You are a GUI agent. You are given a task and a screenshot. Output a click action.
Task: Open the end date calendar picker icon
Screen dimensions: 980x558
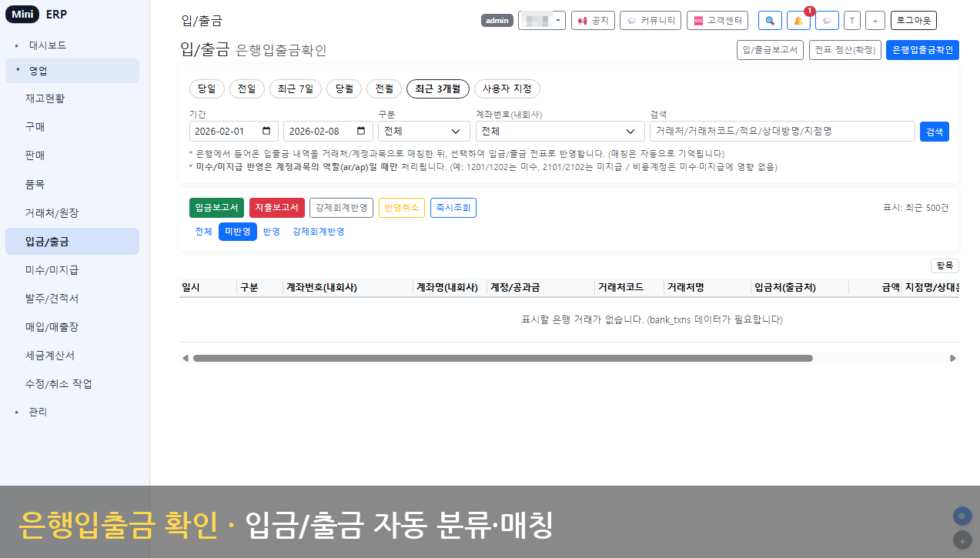(x=362, y=131)
